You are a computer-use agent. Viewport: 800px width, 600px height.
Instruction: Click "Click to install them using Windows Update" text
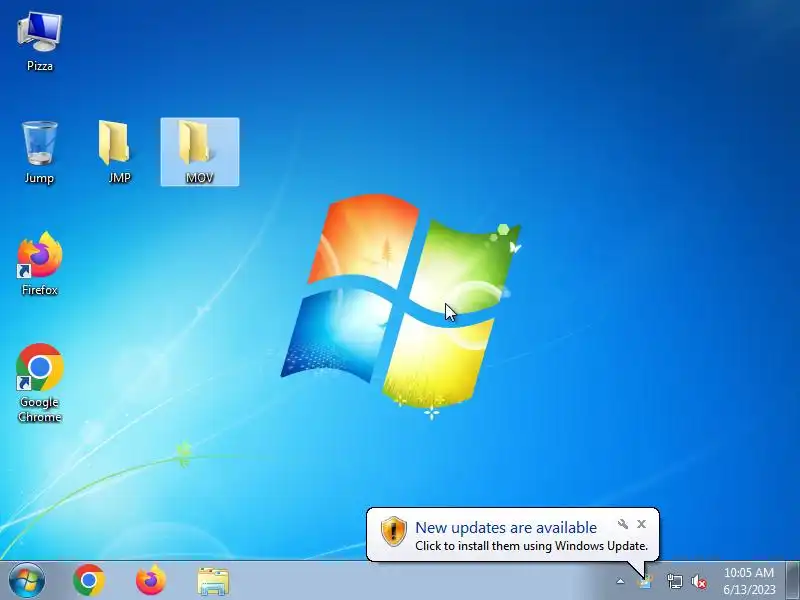tap(531, 546)
